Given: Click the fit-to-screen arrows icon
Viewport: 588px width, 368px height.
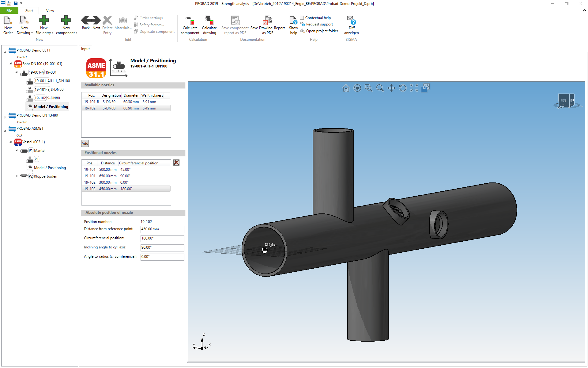Looking at the screenshot, I should [x=414, y=88].
